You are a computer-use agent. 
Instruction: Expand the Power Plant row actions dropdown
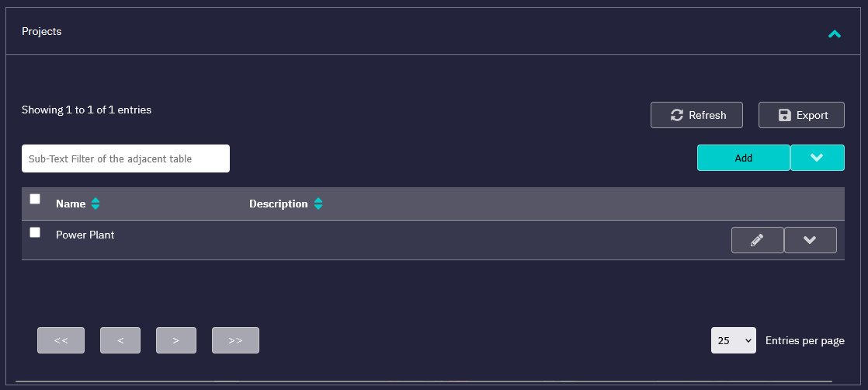coord(810,240)
